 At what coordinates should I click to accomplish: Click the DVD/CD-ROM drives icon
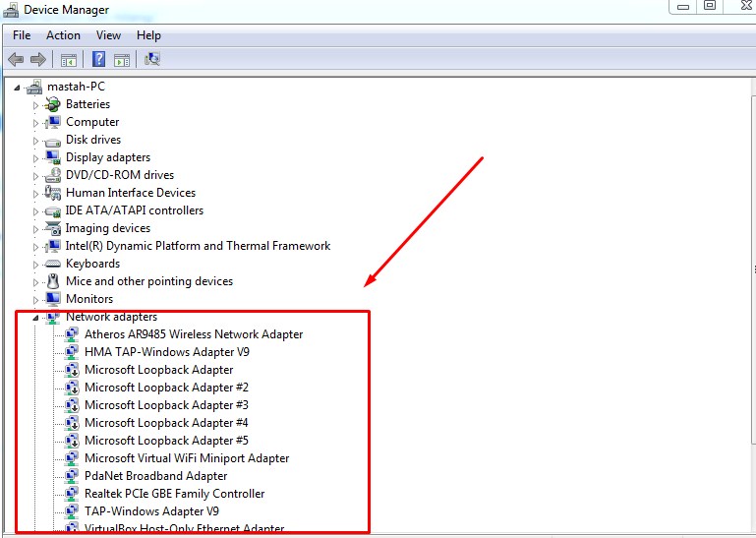click(52, 175)
